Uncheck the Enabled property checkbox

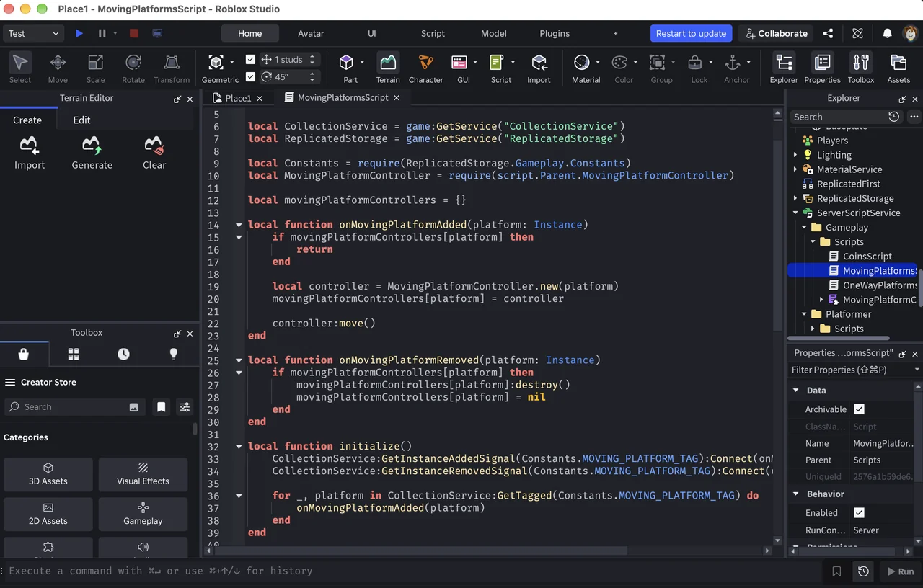pyautogui.click(x=859, y=513)
